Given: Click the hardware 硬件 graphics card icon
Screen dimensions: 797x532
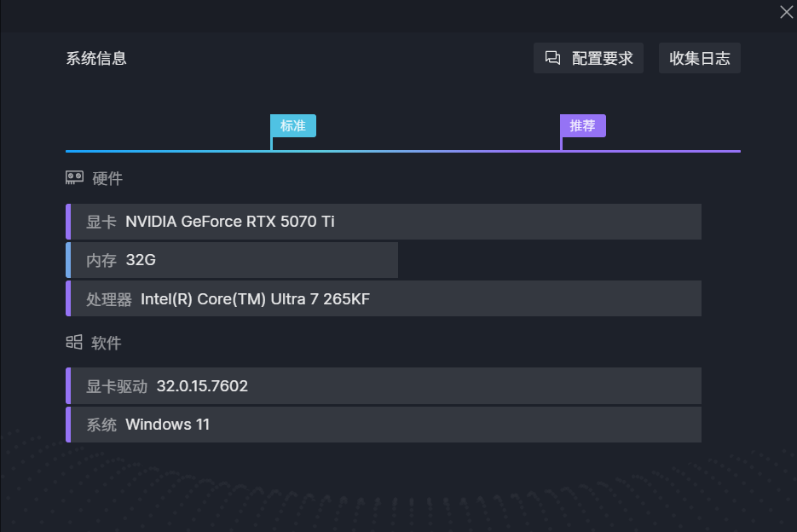Looking at the screenshot, I should pos(74,177).
